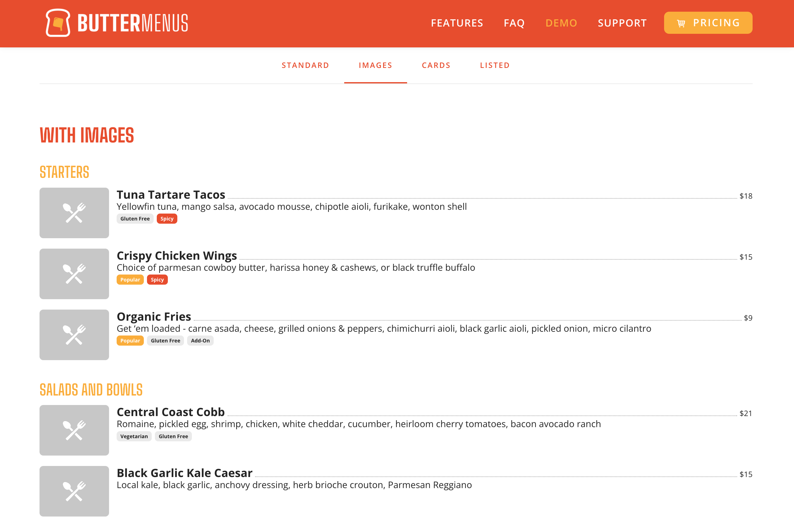Open the Features page
Viewport: 794px width, 532px height.
tap(457, 23)
